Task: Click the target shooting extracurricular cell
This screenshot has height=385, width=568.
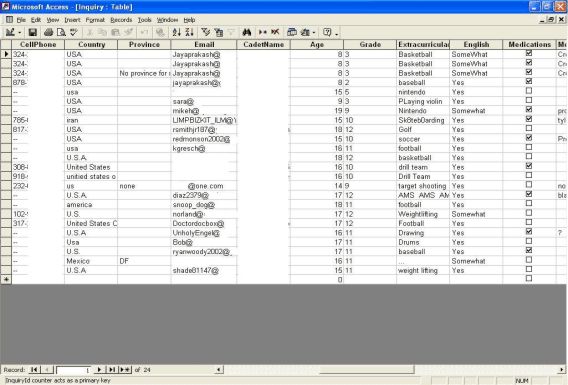Action: click(x=423, y=186)
